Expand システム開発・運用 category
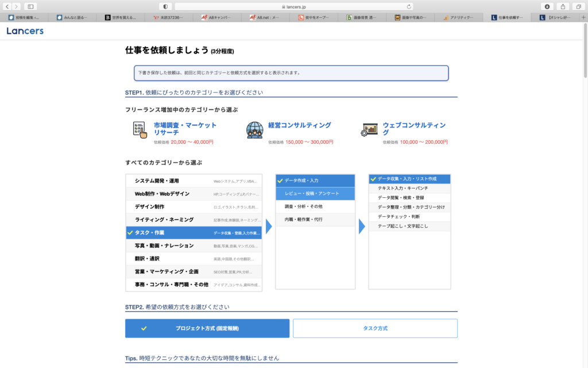 [194, 181]
